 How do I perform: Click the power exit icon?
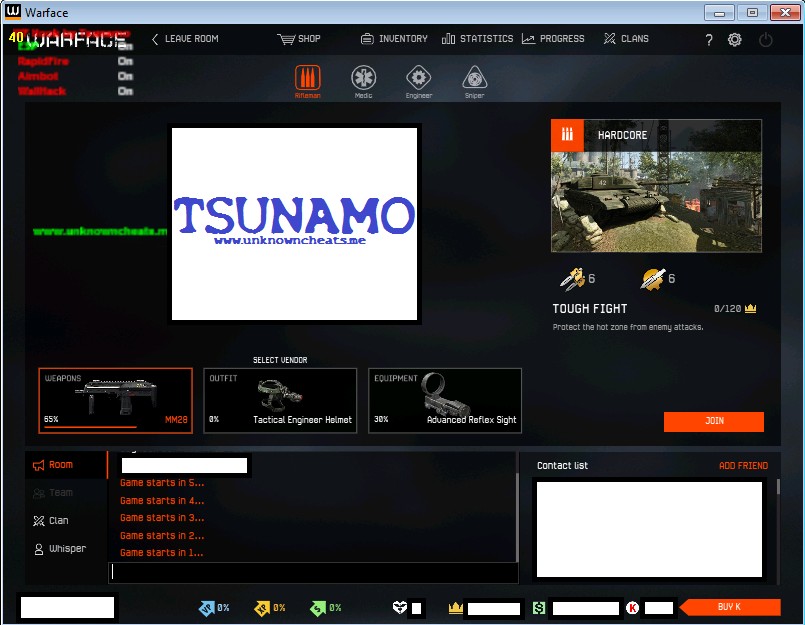click(x=765, y=40)
